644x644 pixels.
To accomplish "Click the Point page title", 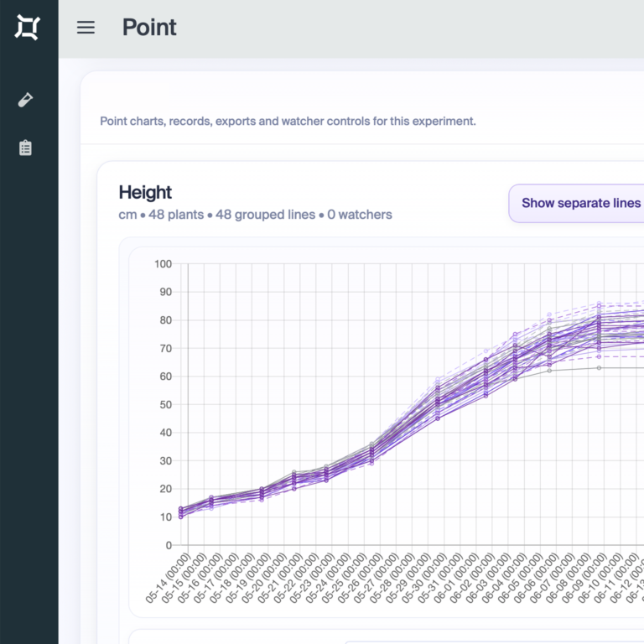I will [149, 28].
